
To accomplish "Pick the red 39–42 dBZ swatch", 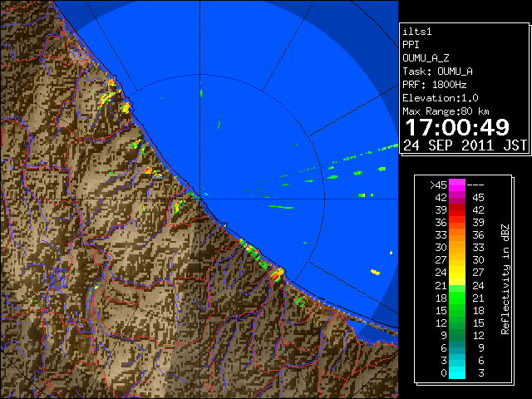I will (x=457, y=210).
